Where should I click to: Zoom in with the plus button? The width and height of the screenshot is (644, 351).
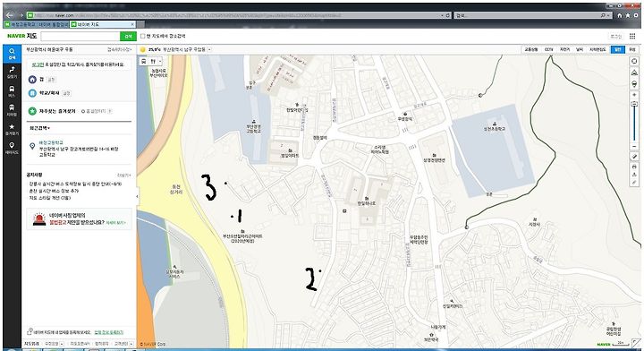(x=634, y=95)
